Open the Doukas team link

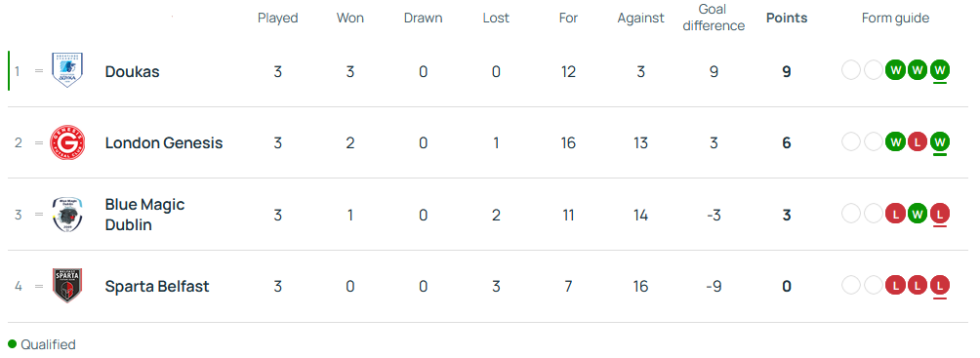132,71
